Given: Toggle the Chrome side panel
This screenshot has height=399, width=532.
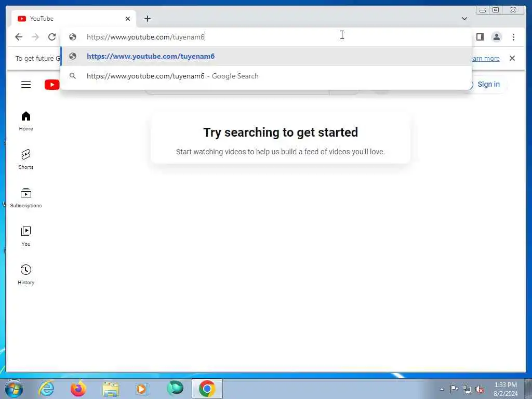Looking at the screenshot, I should coord(480,37).
